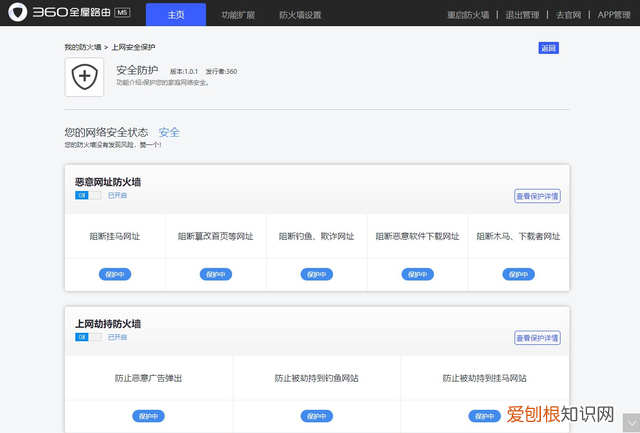Click 保护中 under 阻断挂马网址
Screen dimensions: 640x433
(x=115, y=274)
